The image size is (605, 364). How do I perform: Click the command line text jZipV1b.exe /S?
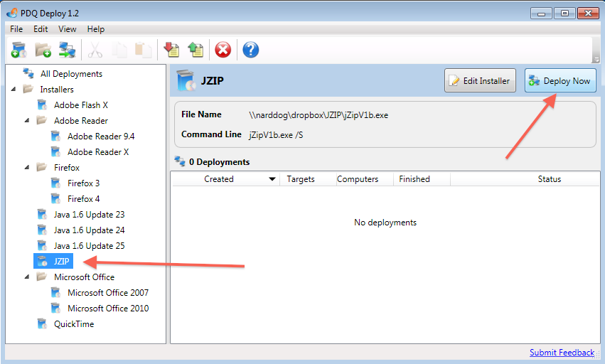(276, 135)
